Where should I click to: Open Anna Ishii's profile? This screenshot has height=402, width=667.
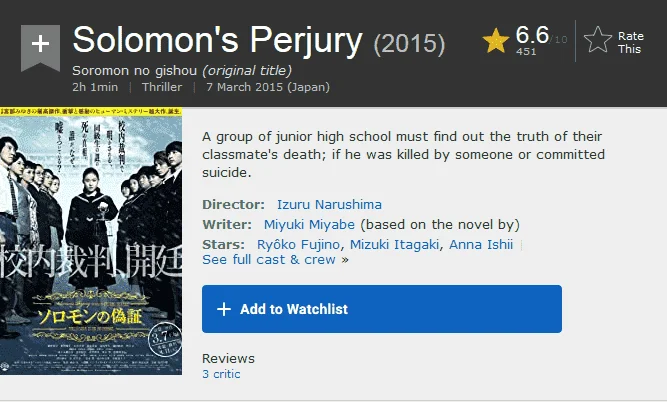point(481,245)
